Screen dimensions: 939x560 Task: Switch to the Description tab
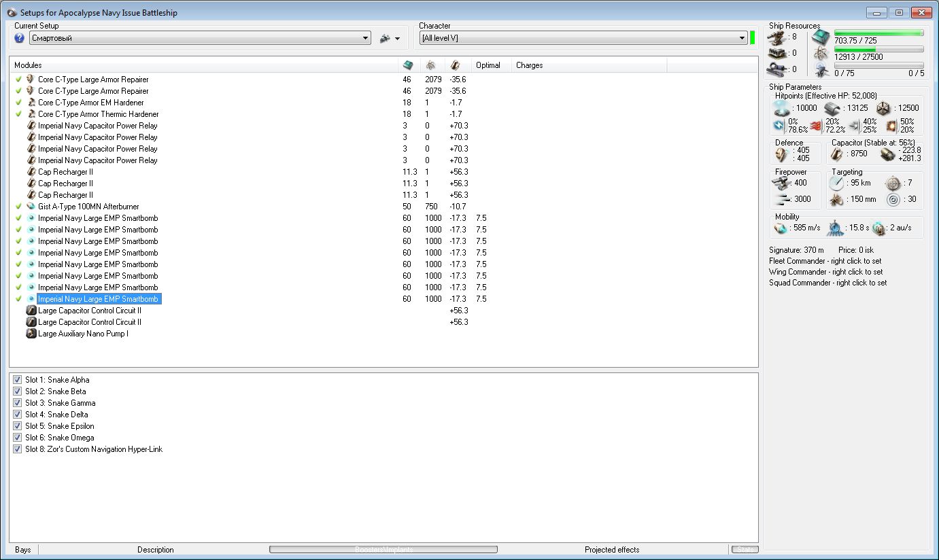155,550
